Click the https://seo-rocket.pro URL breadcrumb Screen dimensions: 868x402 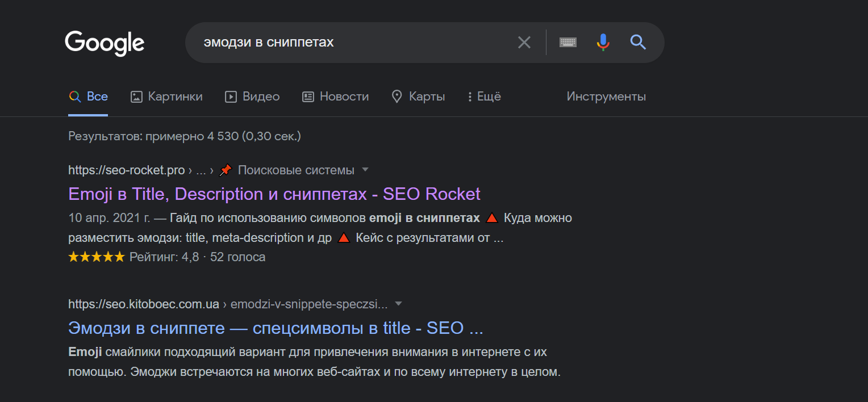click(x=127, y=170)
